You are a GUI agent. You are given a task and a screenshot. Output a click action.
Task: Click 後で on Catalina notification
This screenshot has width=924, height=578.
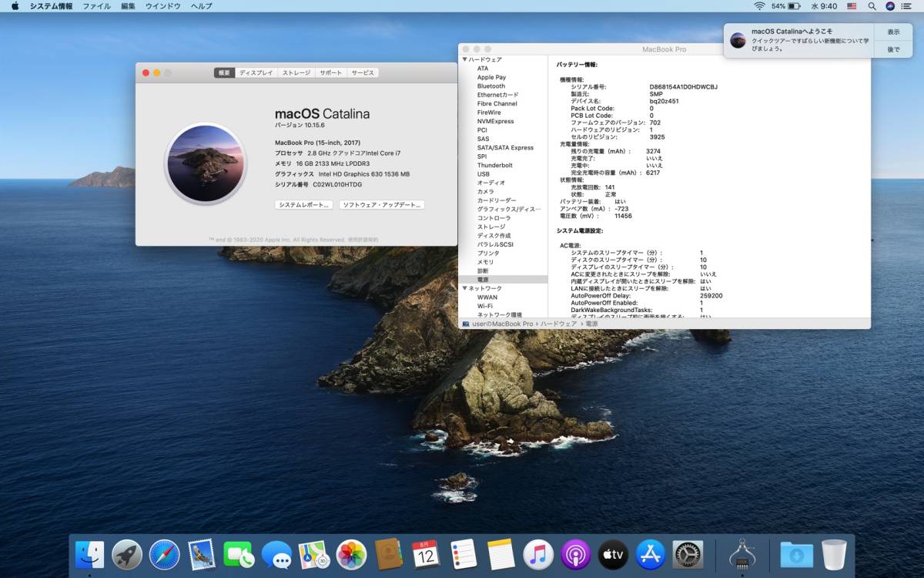point(893,49)
